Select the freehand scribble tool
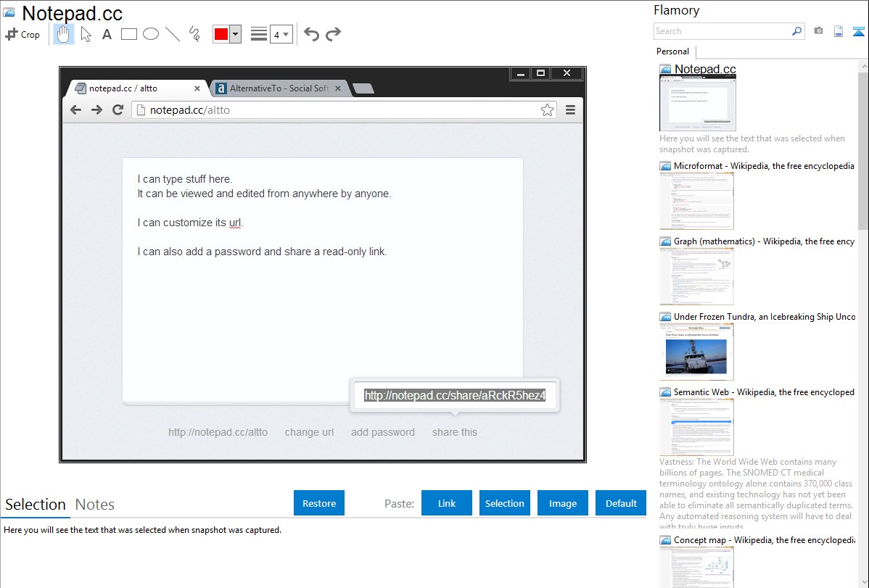Screen dimensions: 869x588 (x=194, y=34)
